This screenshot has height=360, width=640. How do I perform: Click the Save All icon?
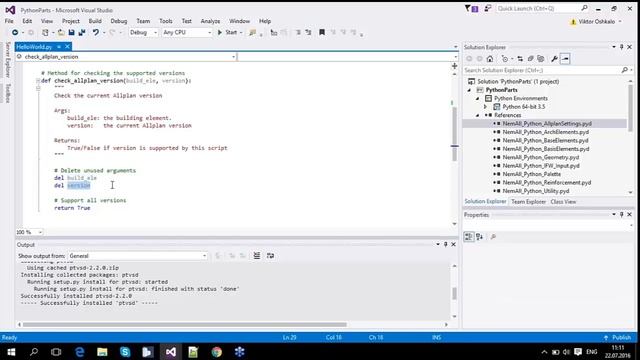pyautogui.click(x=82, y=32)
